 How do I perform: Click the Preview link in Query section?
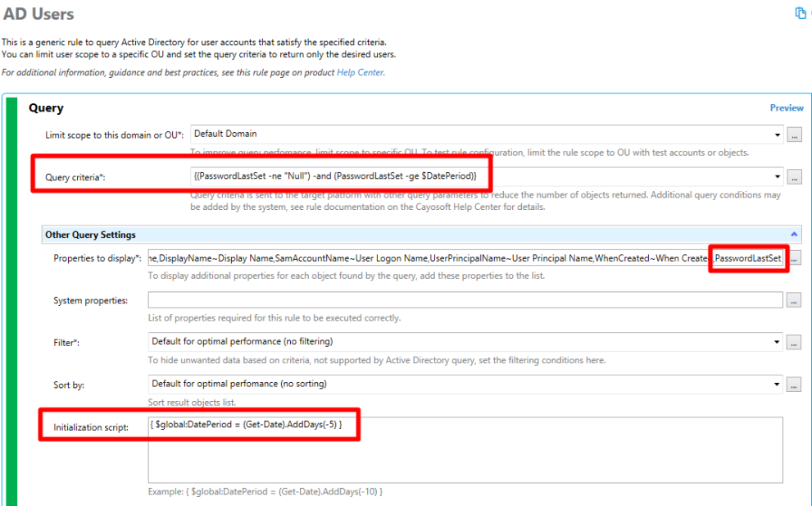click(x=786, y=107)
